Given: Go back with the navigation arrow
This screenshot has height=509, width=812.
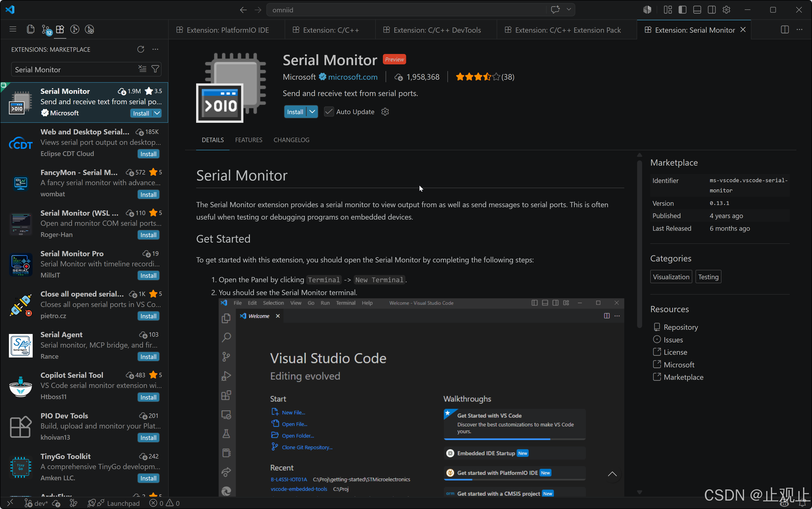Looking at the screenshot, I should coord(243,10).
